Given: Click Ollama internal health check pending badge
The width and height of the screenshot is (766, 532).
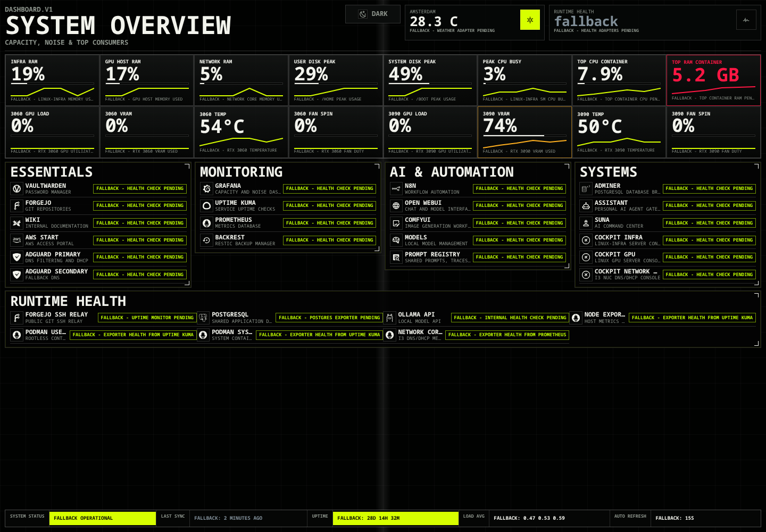Looking at the screenshot, I should point(510,318).
